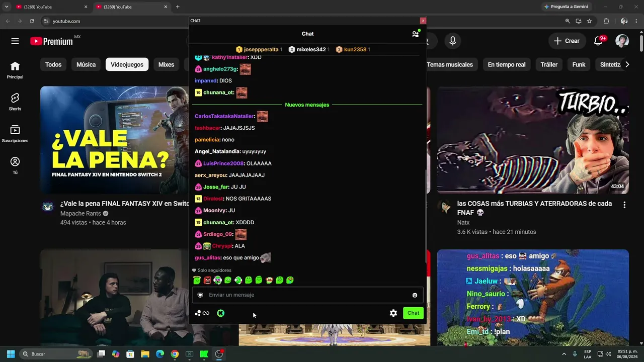
Task: Open the chat users list icon
Action: (416, 34)
